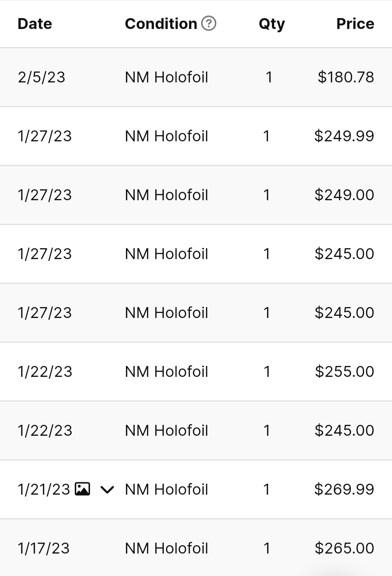The width and height of the screenshot is (392, 576).
Task: Select quantity 1 in the 2/5/23 row
Action: (269, 77)
